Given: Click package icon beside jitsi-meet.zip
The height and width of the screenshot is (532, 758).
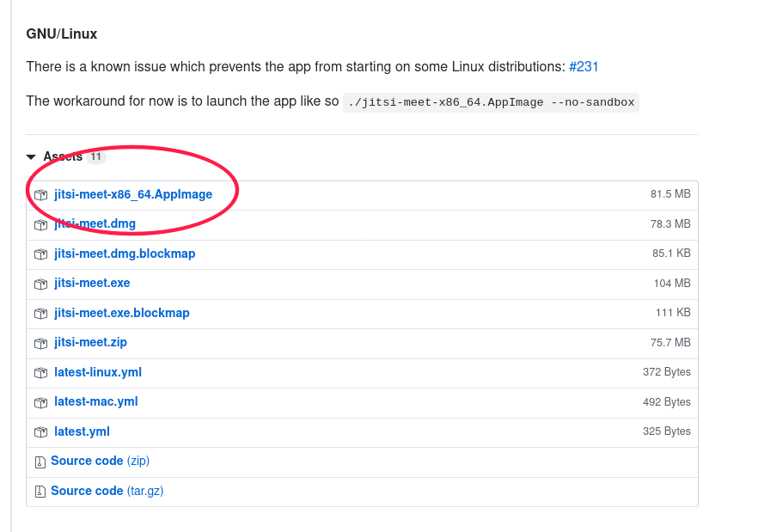Looking at the screenshot, I should click(40, 344).
